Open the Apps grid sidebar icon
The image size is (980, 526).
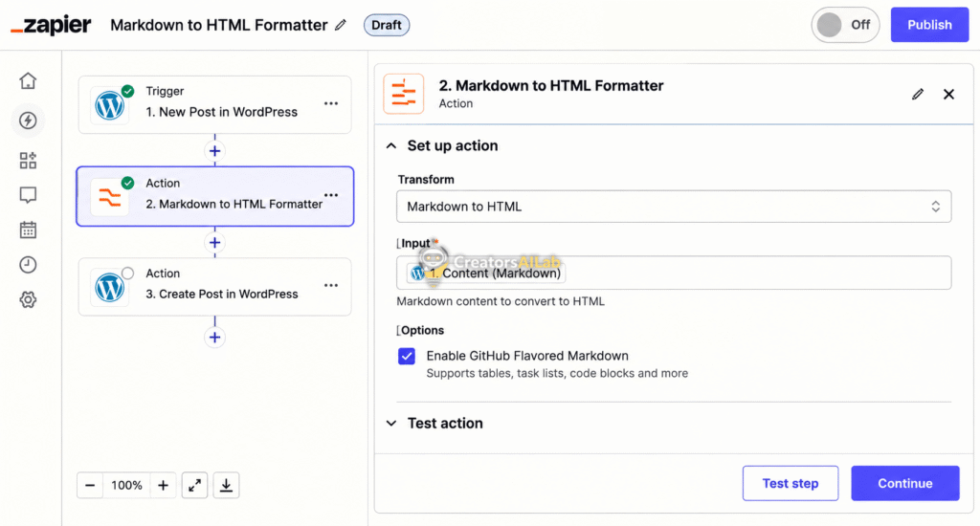(28, 161)
